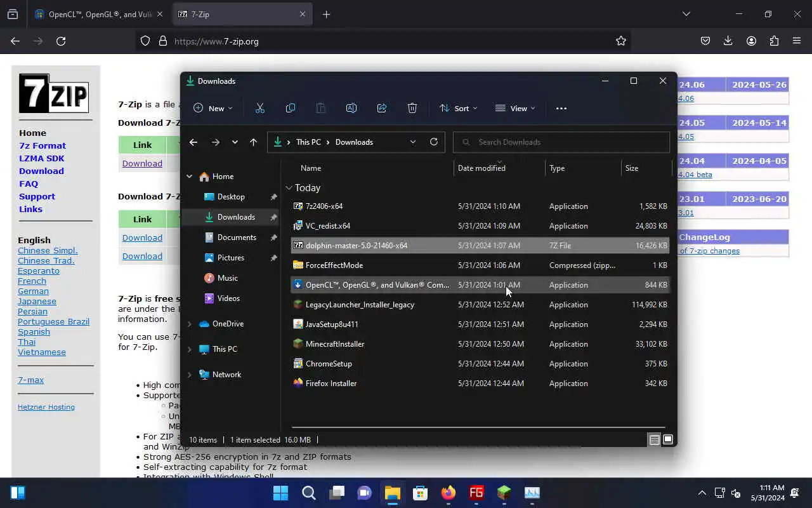Open Task View on the taskbar

coord(337,493)
